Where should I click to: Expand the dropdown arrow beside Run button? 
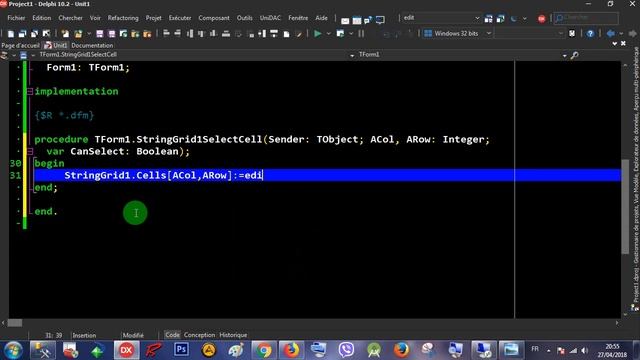(328, 33)
